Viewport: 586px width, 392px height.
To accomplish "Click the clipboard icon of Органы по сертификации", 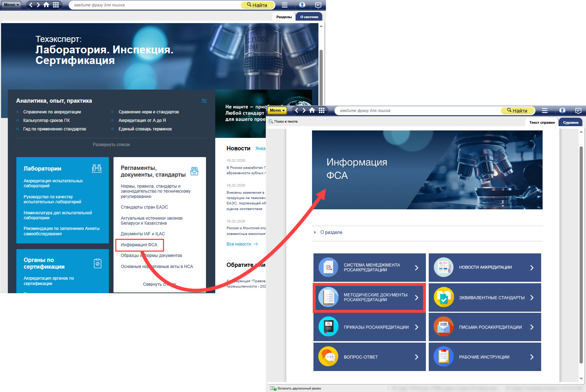I will point(97,263).
